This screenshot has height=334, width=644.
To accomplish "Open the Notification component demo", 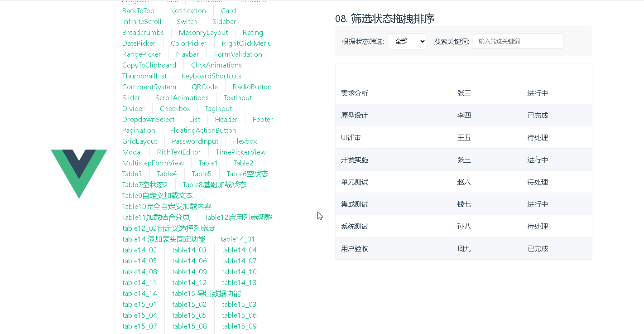I will (187, 10).
